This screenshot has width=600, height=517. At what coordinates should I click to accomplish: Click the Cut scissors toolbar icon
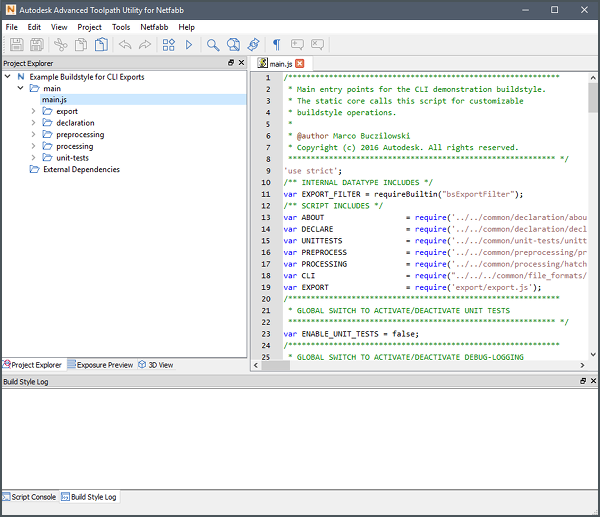(60, 45)
